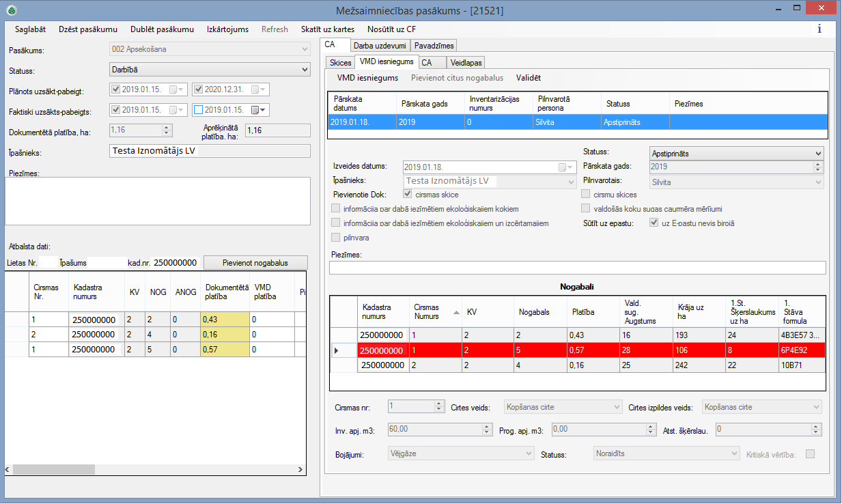
Task: Click the info icon in the top-right toolbar
Action: (x=819, y=29)
